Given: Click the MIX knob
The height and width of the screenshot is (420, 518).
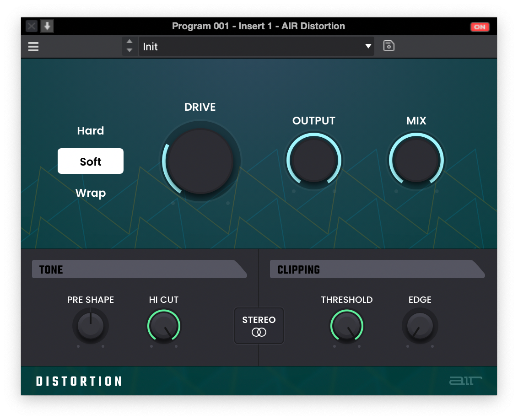Looking at the screenshot, I should point(416,161).
